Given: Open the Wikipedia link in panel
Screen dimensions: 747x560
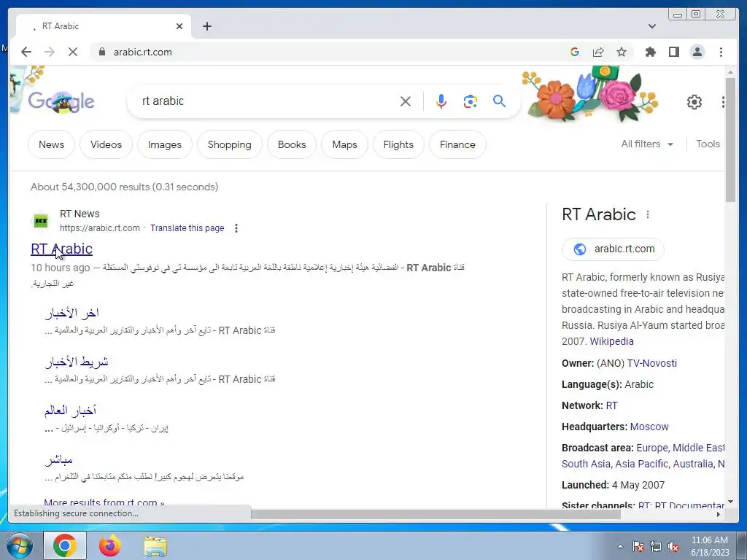Looking at the screenshot, I should (x=612, y=341).
